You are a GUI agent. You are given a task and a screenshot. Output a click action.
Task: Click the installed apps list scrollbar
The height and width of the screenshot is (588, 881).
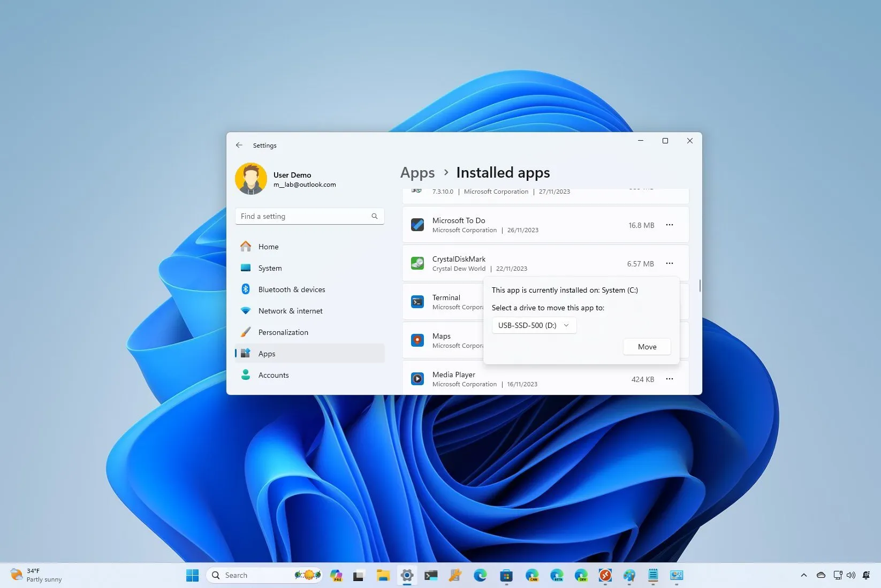click(700, 285)
